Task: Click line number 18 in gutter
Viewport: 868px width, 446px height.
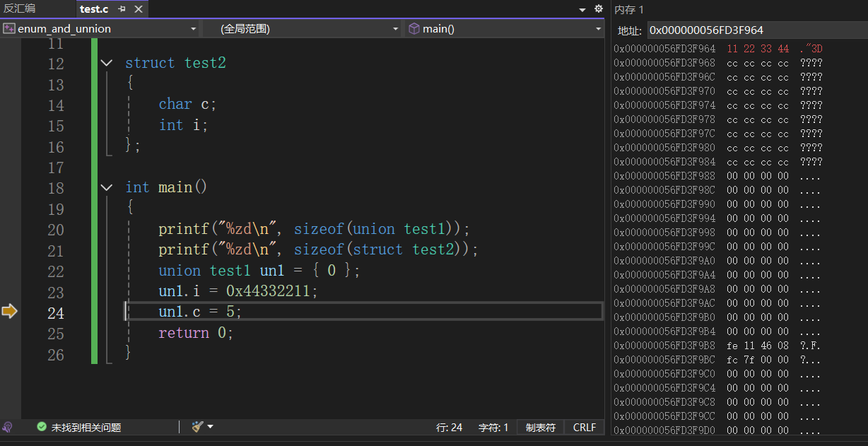Action: (x=56, y=188)
